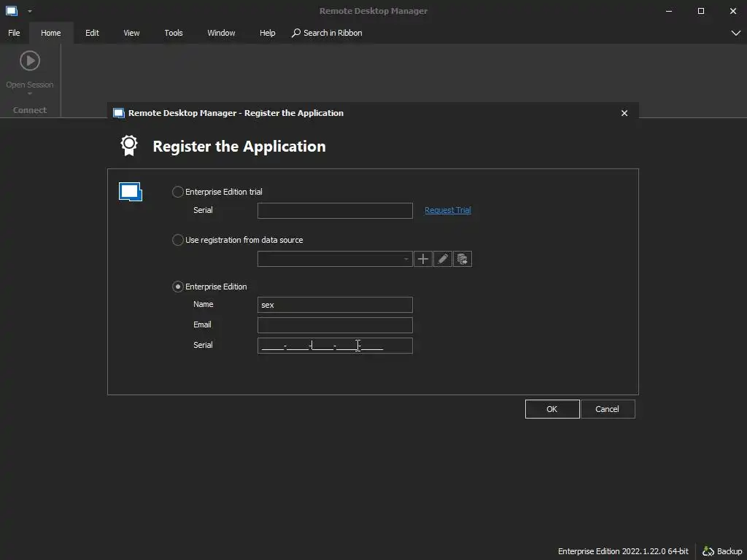Expand the Open Session dropdown arrow

29,94
